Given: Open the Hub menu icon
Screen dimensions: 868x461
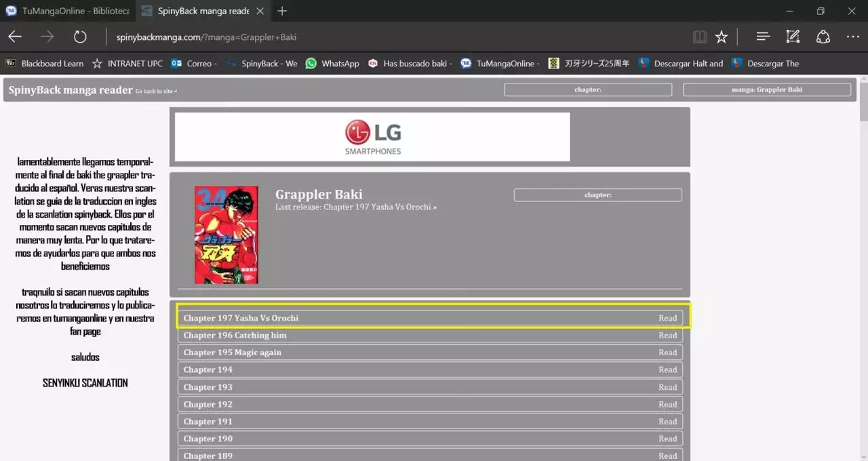Looking at the screenshot, I should click(x=763, y=37).
